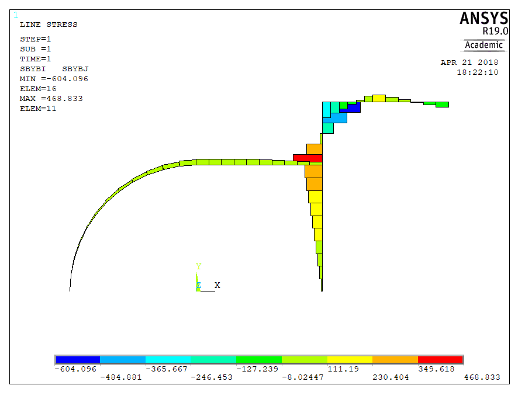525x420 pixels.
Task: Click the 'MAX =468.833' text
Action: coord(51,98)
